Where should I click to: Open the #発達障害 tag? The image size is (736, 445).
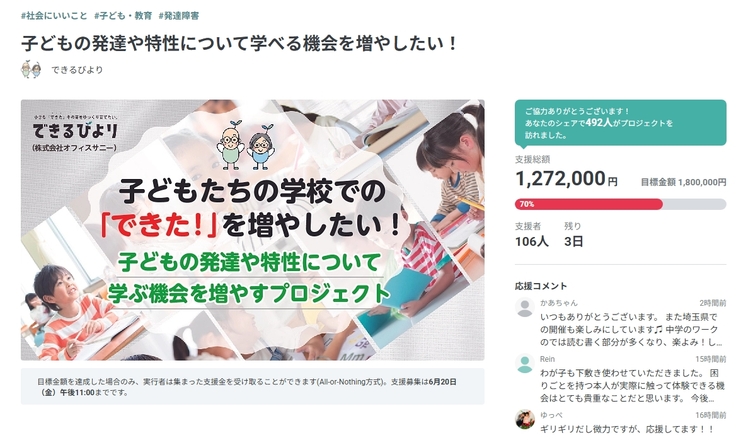(179, 16)
